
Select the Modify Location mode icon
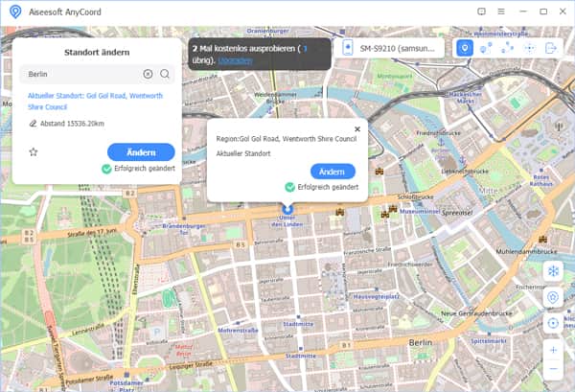click(x=466, y=48)
